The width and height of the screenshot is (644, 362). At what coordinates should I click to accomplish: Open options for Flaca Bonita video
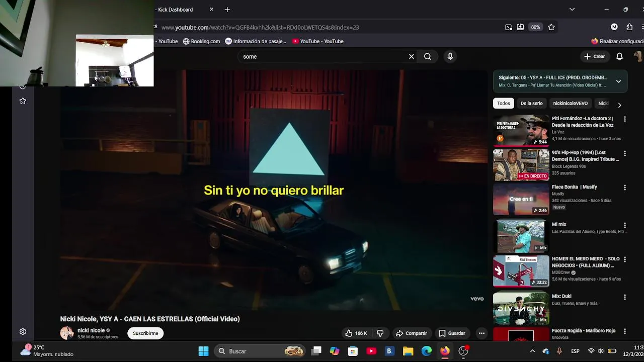pos(625,188)
